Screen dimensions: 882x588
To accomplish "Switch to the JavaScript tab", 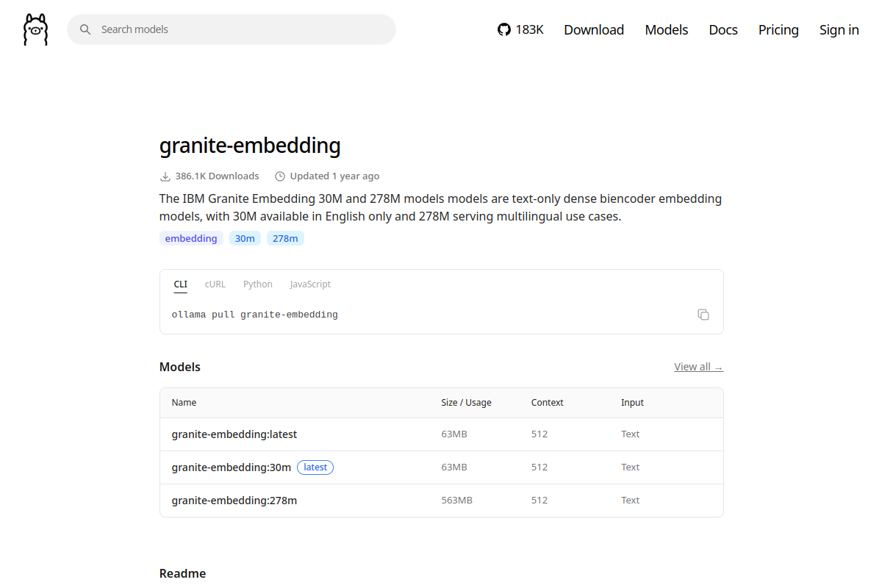I will tap(310, 284).
